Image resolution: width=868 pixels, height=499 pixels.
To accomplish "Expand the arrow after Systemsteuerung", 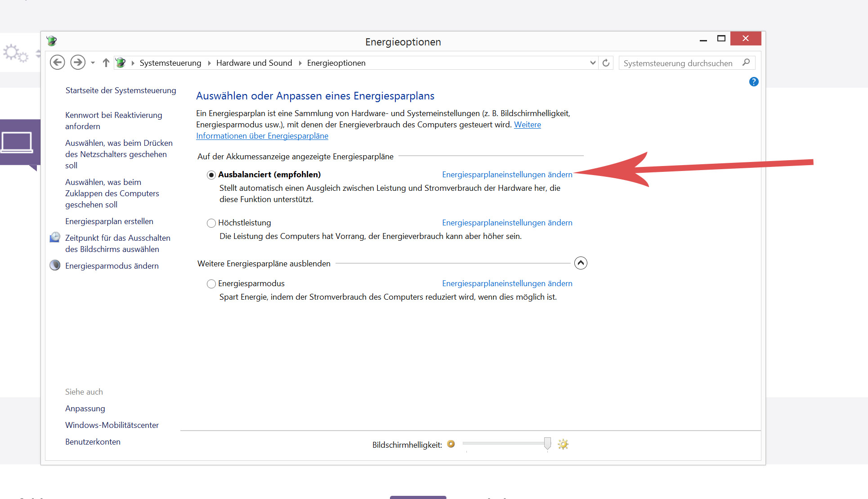I will pos(209,63).
